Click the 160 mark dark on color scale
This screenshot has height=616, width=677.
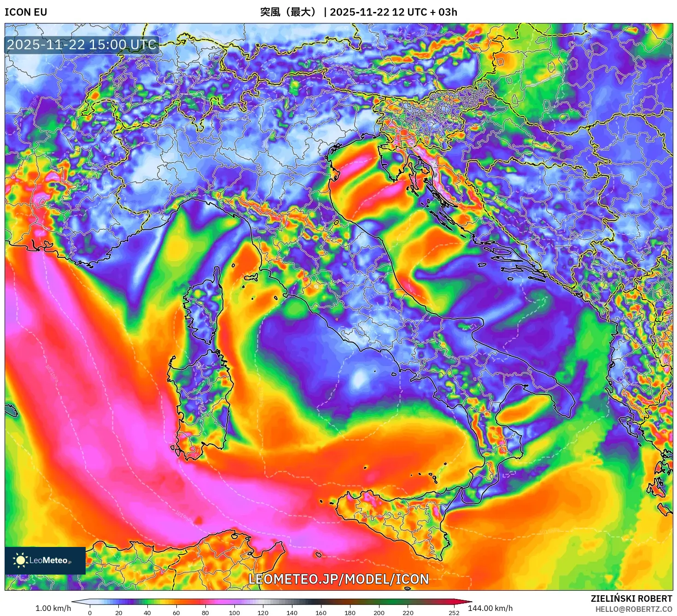tap(321, 602)
